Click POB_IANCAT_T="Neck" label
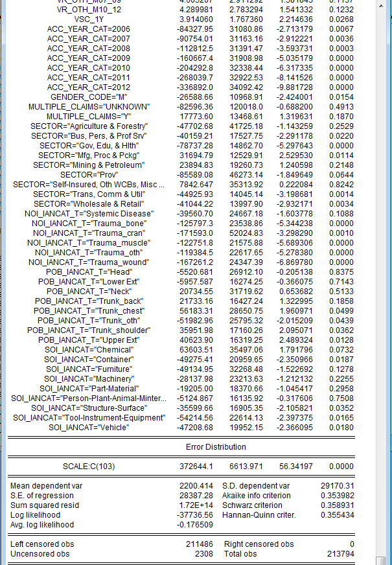Viewport: 392px width, 565px height. [89, 292]
